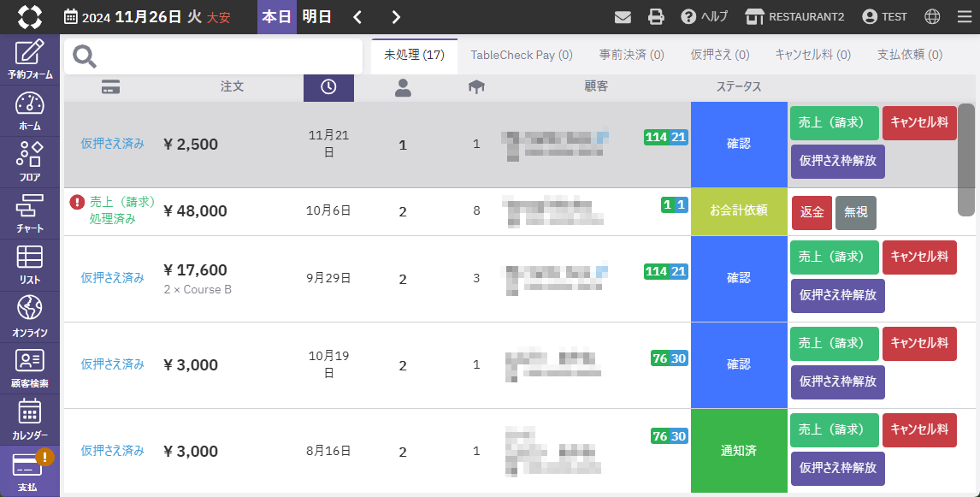980x497 pixels.
Task: Open ヘルプ help
Action: click(705, 17)
